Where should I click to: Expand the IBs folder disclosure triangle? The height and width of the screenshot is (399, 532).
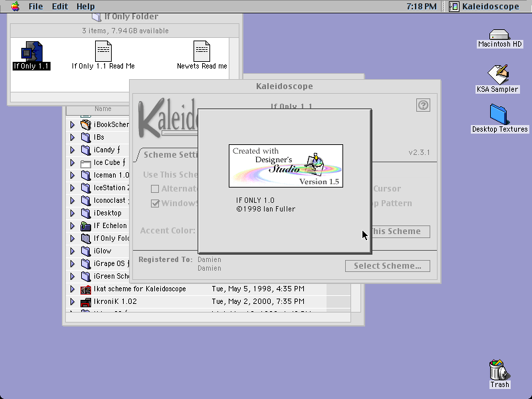(72, 137)
